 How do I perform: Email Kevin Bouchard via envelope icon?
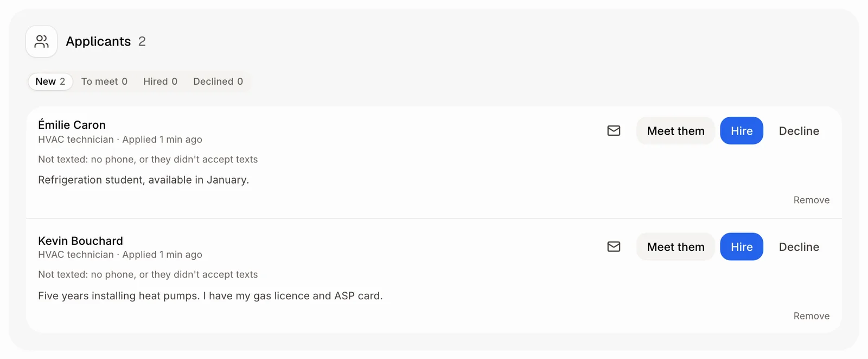[614, 247]
